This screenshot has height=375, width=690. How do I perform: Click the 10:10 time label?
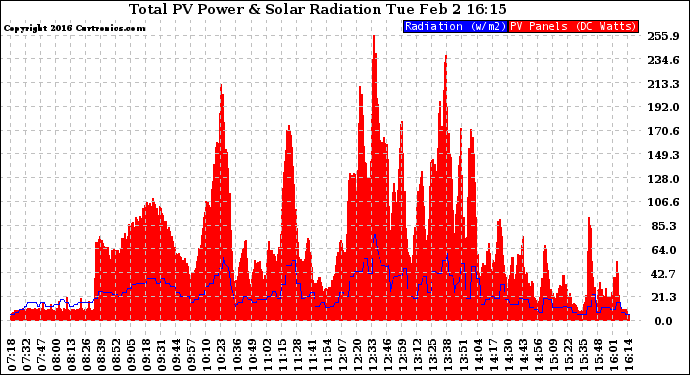(x=207, y=355)
